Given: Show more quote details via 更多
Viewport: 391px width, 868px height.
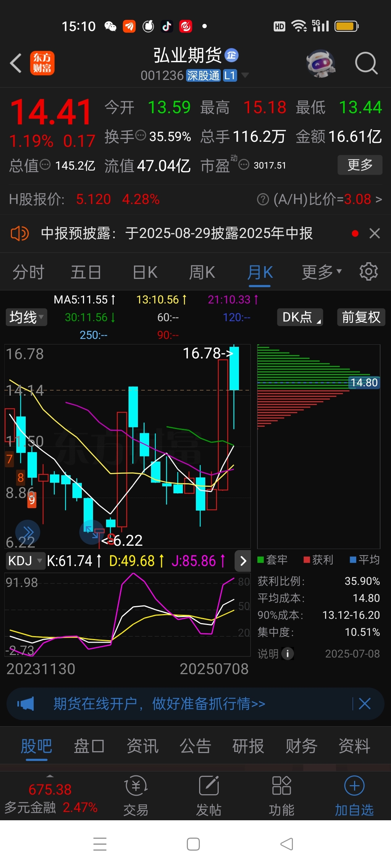Looking at the screenshot, I should (360, 165).
